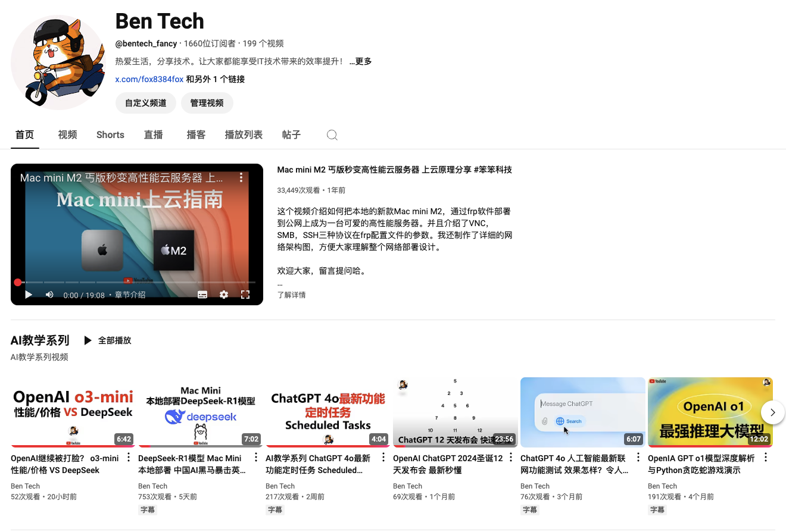Open video title OpenAI ChatGPT 2024圣诞12天发布会

pyautogui.click(x=448, y=464)
